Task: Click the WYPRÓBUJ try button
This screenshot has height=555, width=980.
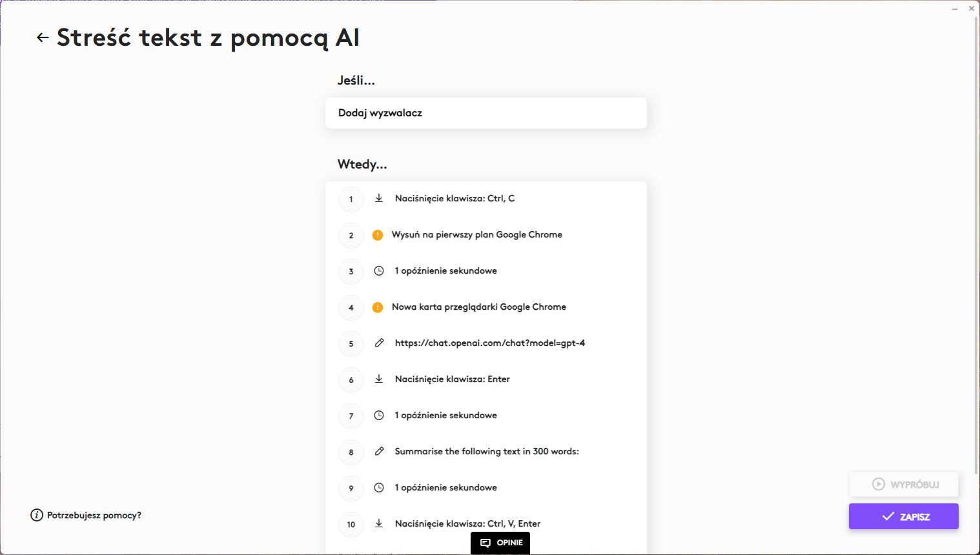Action: (903, 484)
